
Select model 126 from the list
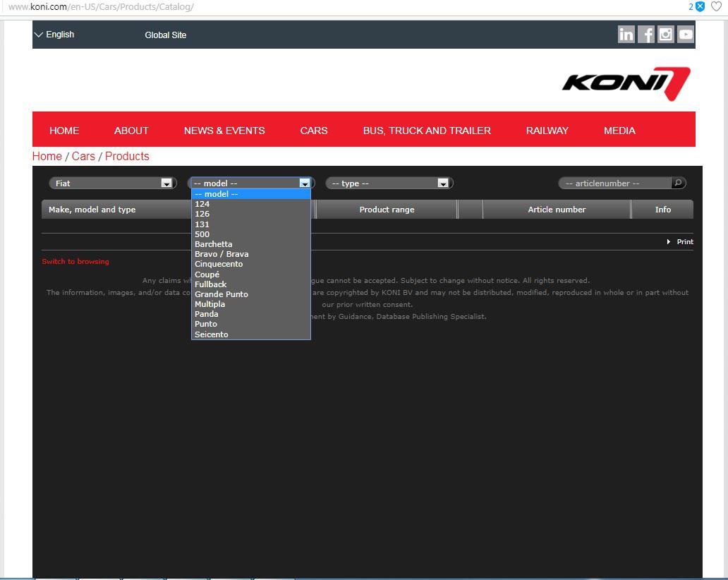click(250, 214)
